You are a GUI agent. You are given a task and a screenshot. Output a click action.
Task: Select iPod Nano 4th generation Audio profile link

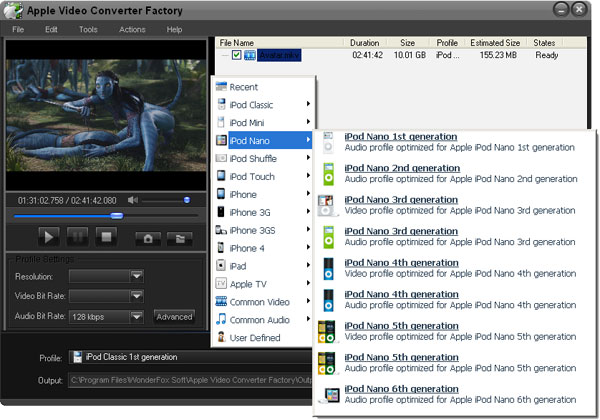(401, 294)
